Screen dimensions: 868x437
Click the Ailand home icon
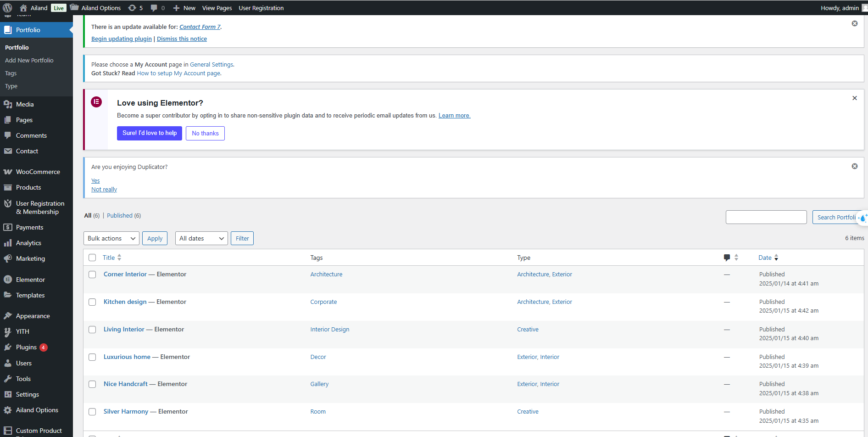23,8
